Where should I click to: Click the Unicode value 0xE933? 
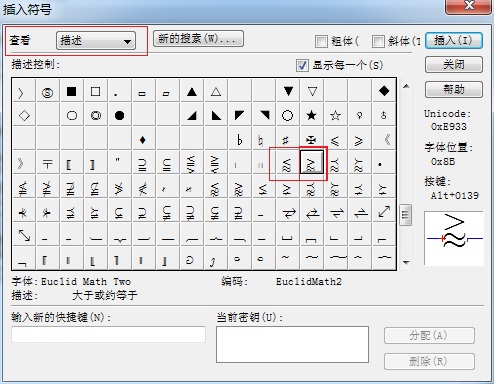pyautogui.click(x=449, y=127)
